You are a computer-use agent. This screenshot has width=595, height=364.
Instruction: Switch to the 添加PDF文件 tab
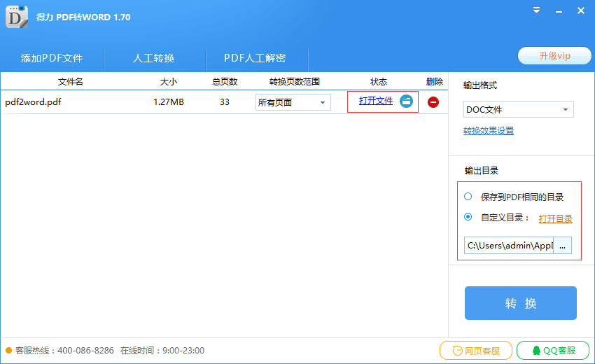(52, 58)
